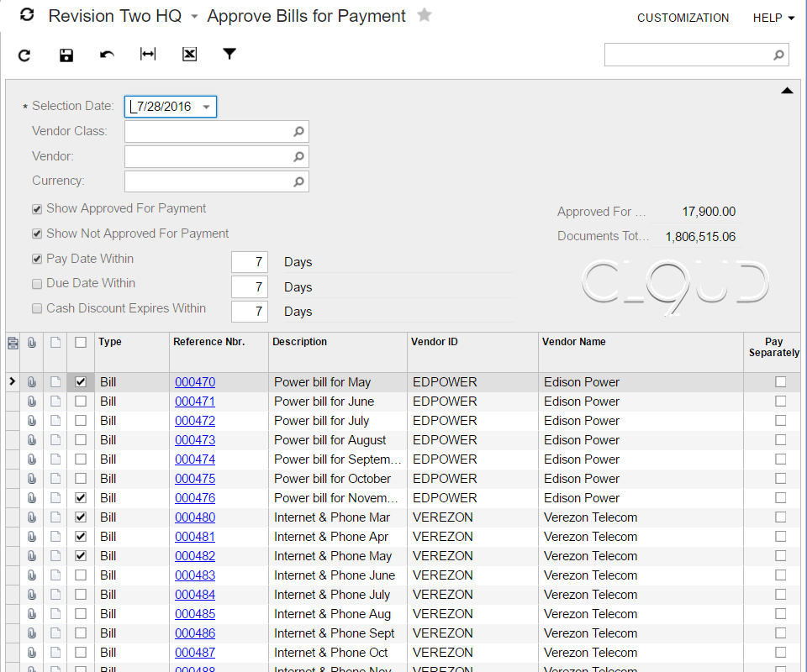Open Currency lookup magnifier
Screen dimensions: 807x672
point(298,181)
